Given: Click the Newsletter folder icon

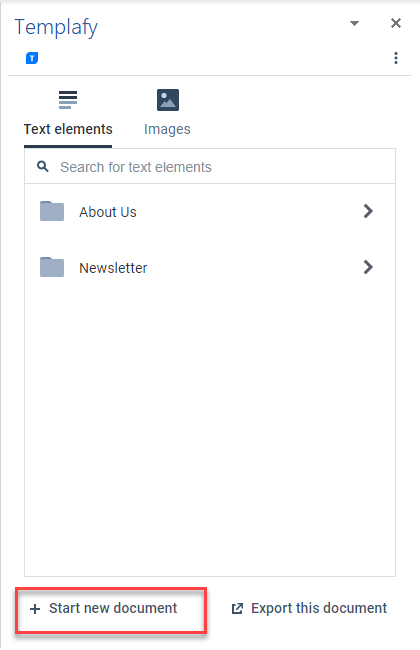Looking at the screenshot, I should 52,267.
